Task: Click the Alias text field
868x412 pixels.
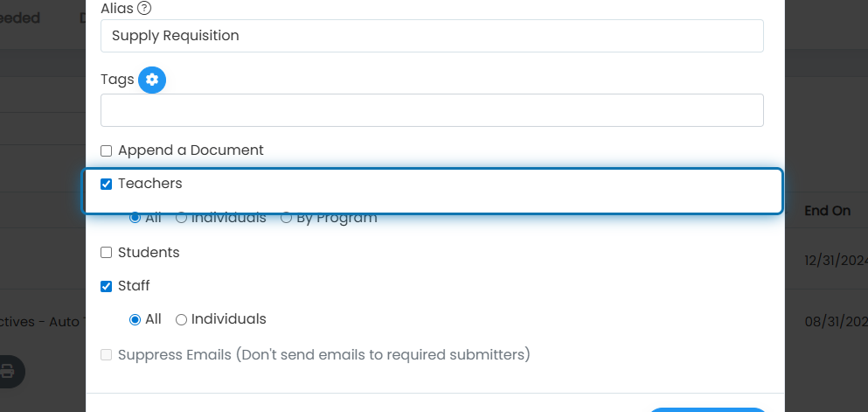Action: click(432, 36)
